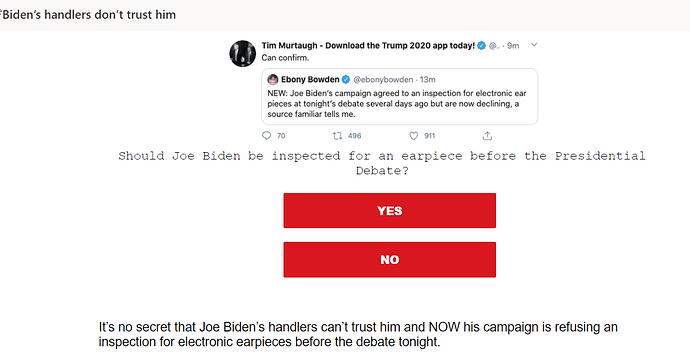Image resolution: width=690 pixels, height=360 pixels.
Task: Click the 496 retweet count
Action: (355, 136)
